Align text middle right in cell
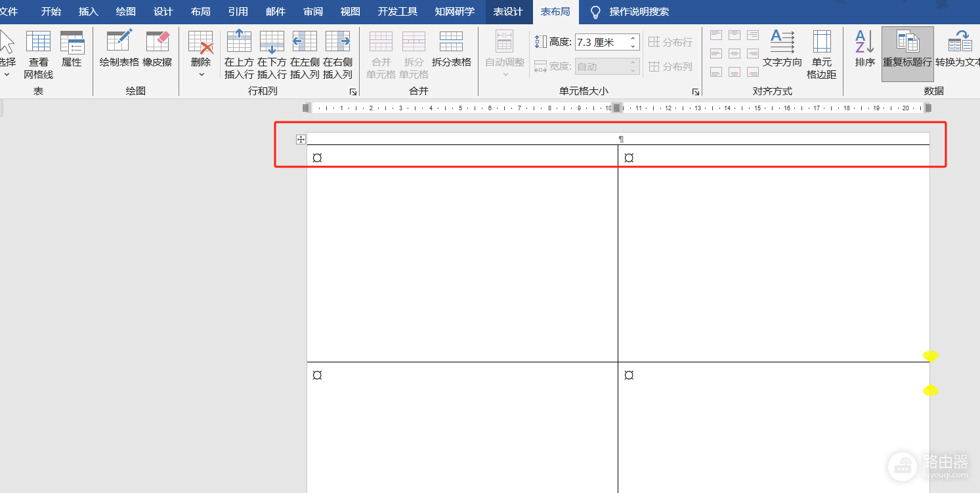 tap(753, 53)
